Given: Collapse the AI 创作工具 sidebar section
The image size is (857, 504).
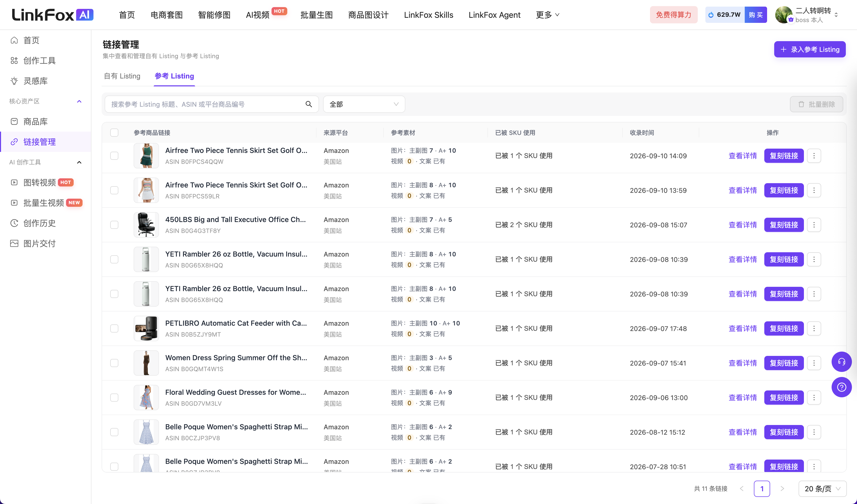Looking at the screenshot, I should (x=79, y=162).
